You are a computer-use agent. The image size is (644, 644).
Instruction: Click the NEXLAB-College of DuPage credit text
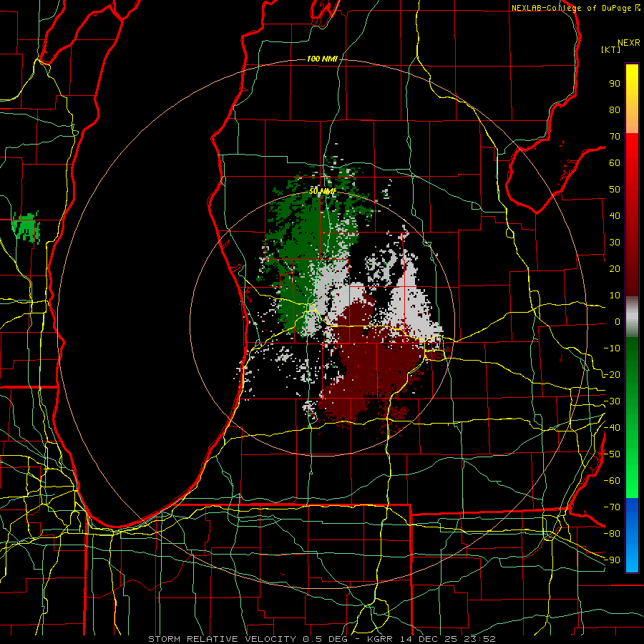tap(575, 8)
